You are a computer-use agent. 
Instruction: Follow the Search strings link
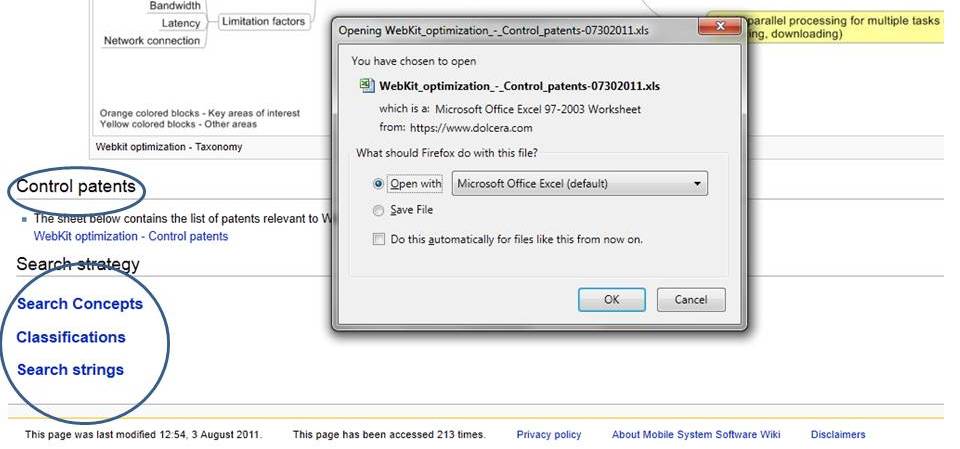click(70, 370)
